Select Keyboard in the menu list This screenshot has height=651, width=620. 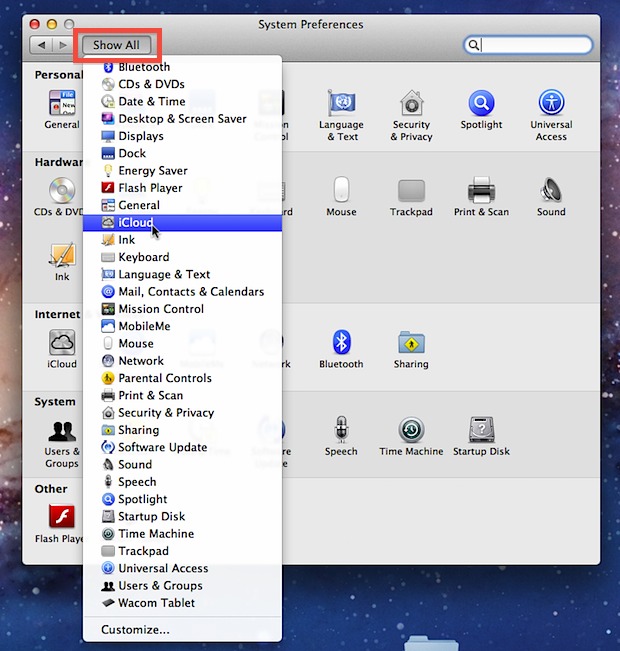(x=183, y=257)
